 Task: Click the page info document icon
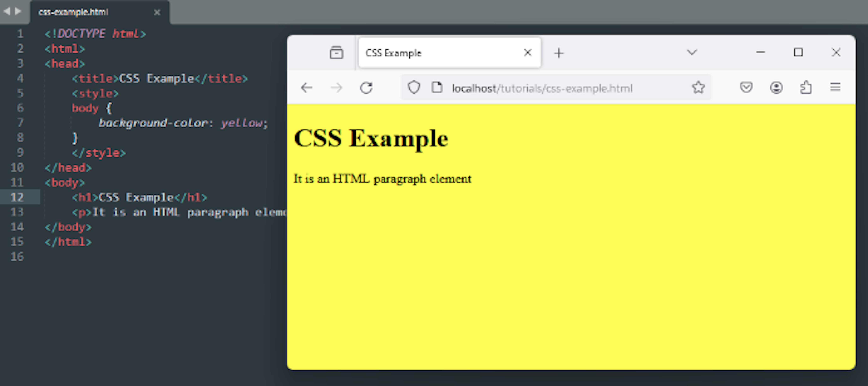437,87
